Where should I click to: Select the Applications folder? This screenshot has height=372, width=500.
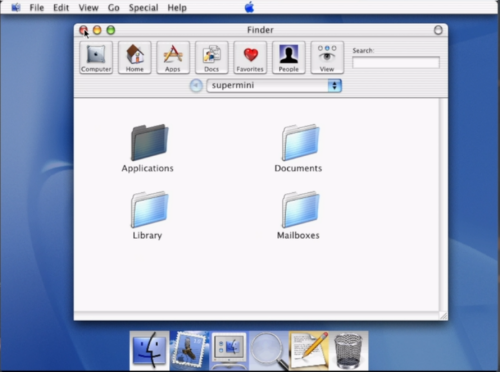148,148
